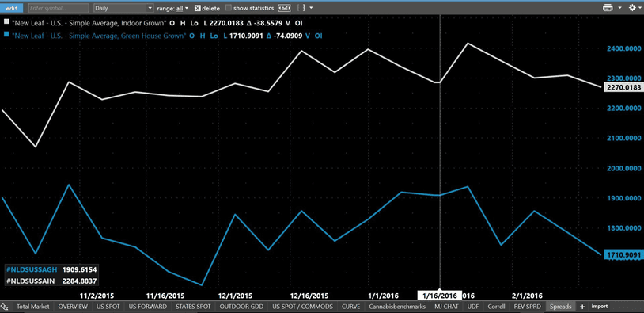644x313 pixels.
Task: Select the Indoor Grown series title
Action: [x=89, y=24]
